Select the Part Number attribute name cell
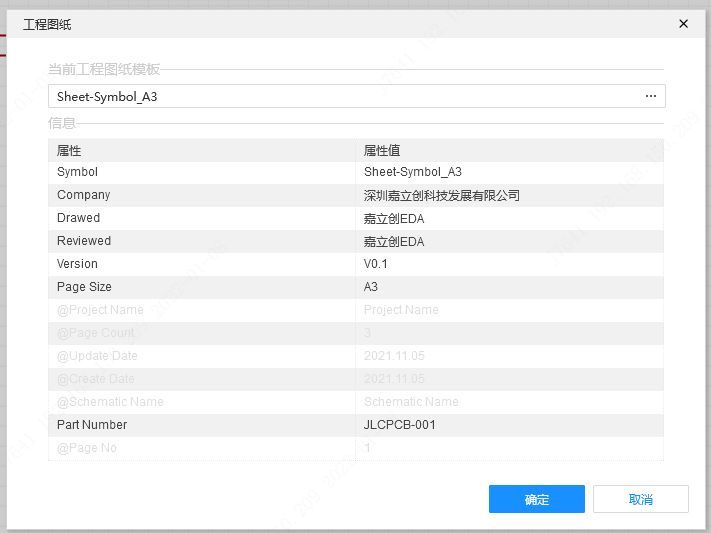Viewport: 711px width, 533px height. (x=201, y=425)
